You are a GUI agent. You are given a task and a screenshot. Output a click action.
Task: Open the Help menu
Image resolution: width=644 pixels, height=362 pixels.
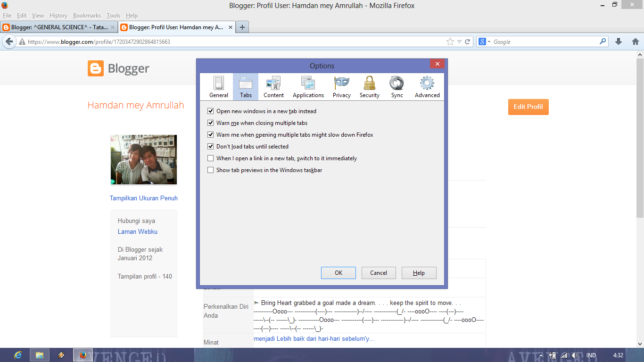pyautogui.click(x=132, y=16)
